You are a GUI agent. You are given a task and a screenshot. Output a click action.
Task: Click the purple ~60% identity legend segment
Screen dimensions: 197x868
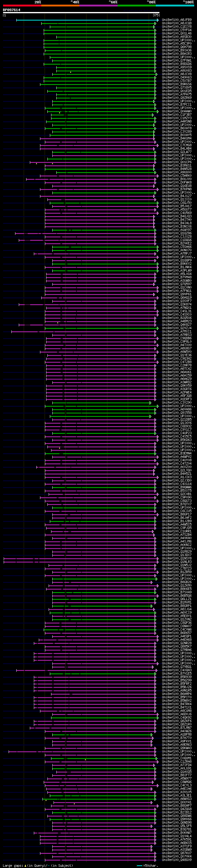tap(98, 6)
